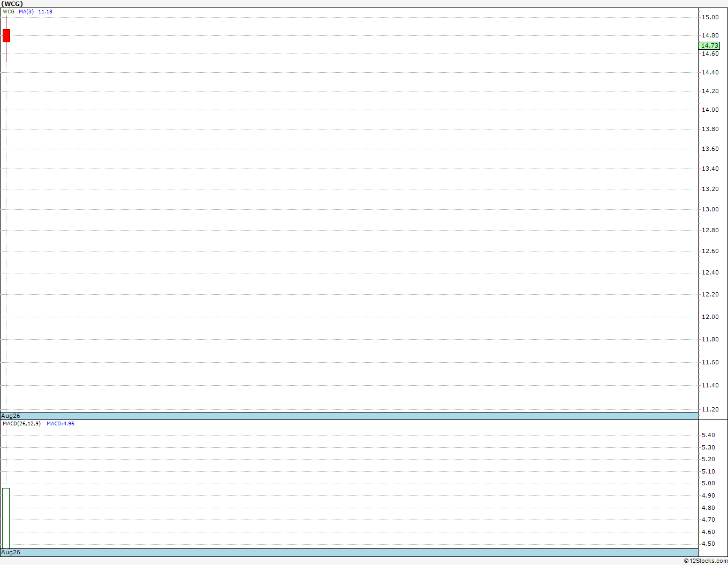Image resolution: width=728 pixels, height=565 pixels.
Task: Click the green 14.73 current price tag
Action: point(710,45)
